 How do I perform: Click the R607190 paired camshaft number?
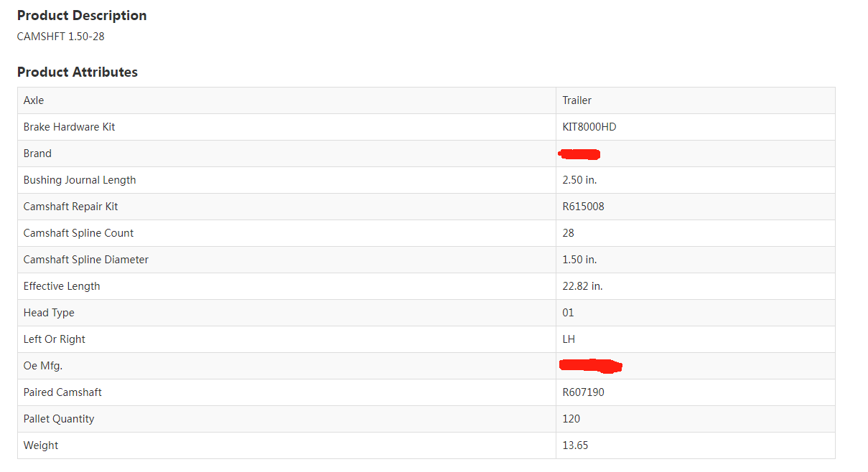pos(583,392)
